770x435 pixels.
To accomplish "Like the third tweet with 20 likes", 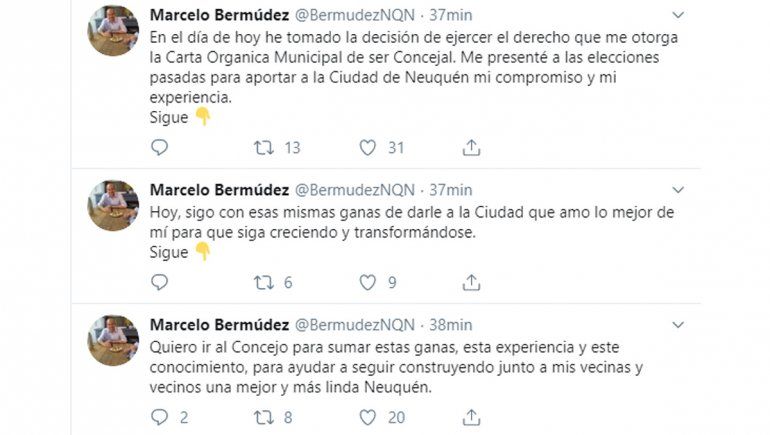I will (x=368, y=417).
